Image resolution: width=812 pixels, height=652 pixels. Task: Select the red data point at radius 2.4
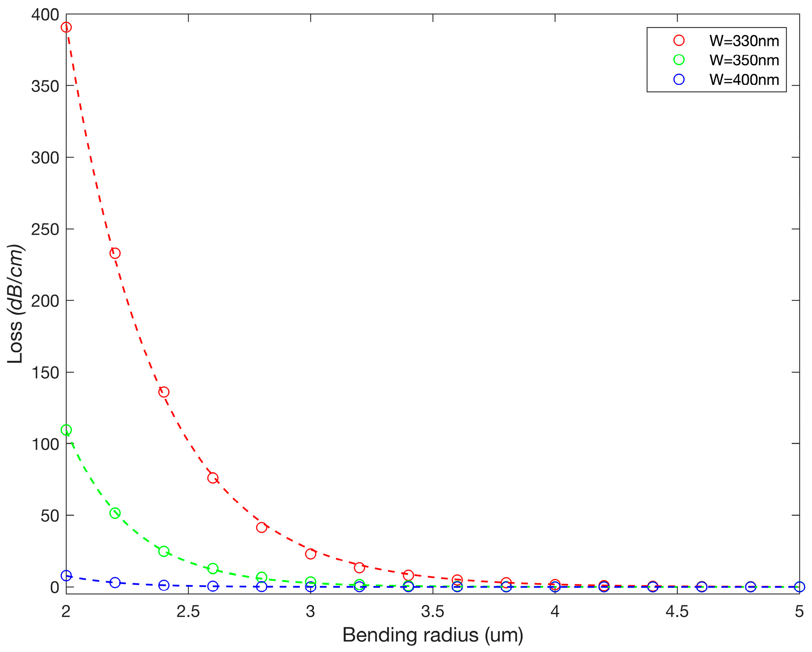tap(164, 392)
